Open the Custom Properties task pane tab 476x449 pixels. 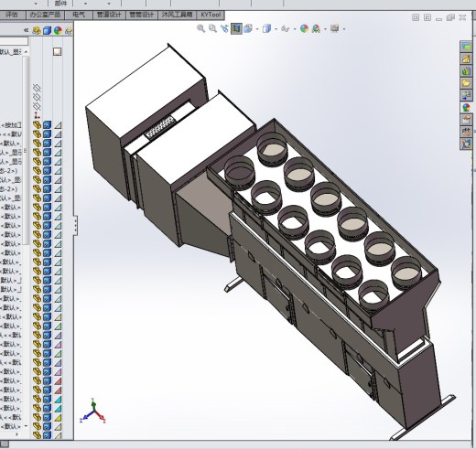[466, 120]
